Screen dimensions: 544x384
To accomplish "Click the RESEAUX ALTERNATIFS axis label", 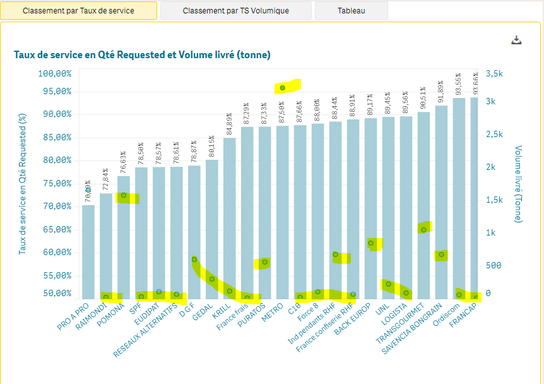I will 145,330.
